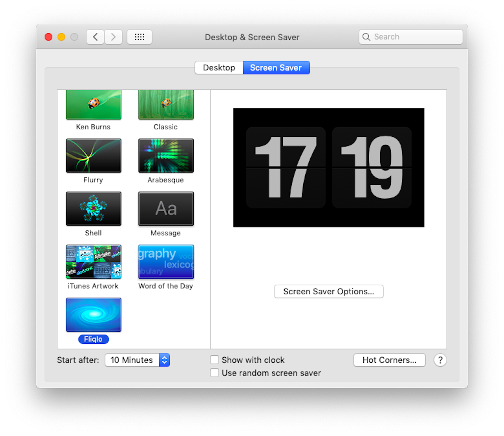Open the Hot Corners settings
The image size is (504, 436).
389,360
